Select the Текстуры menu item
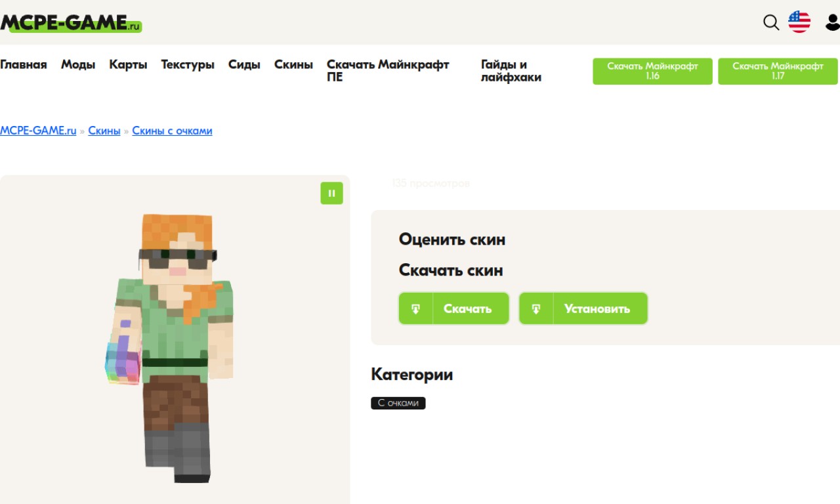The image size is (840, 504). (188, 64)
